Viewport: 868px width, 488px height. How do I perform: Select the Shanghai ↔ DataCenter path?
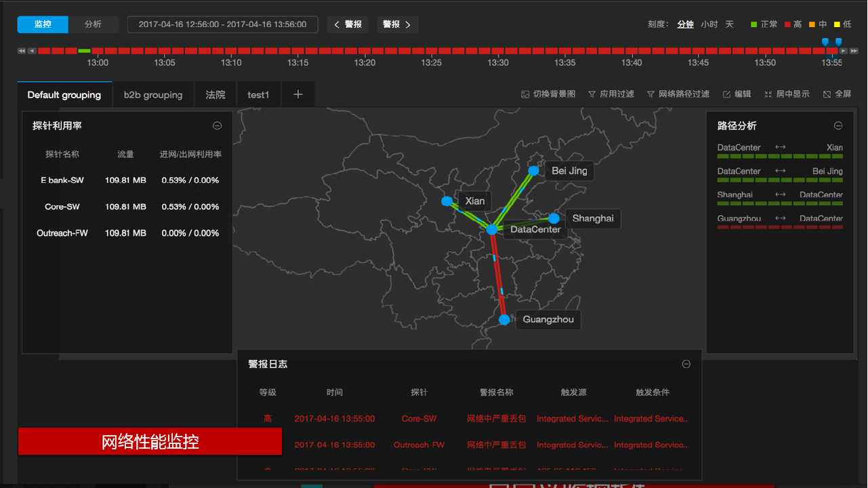pos(780,199)
